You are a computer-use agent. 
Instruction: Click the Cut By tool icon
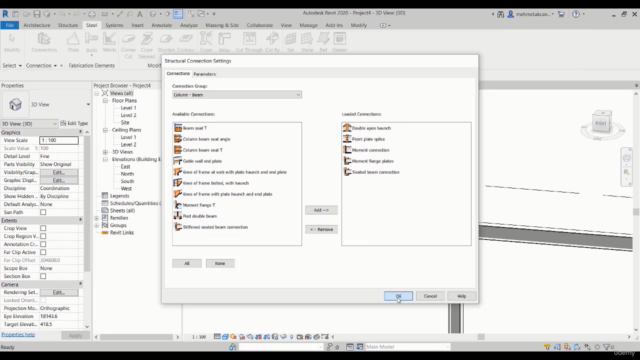[272, 42]
